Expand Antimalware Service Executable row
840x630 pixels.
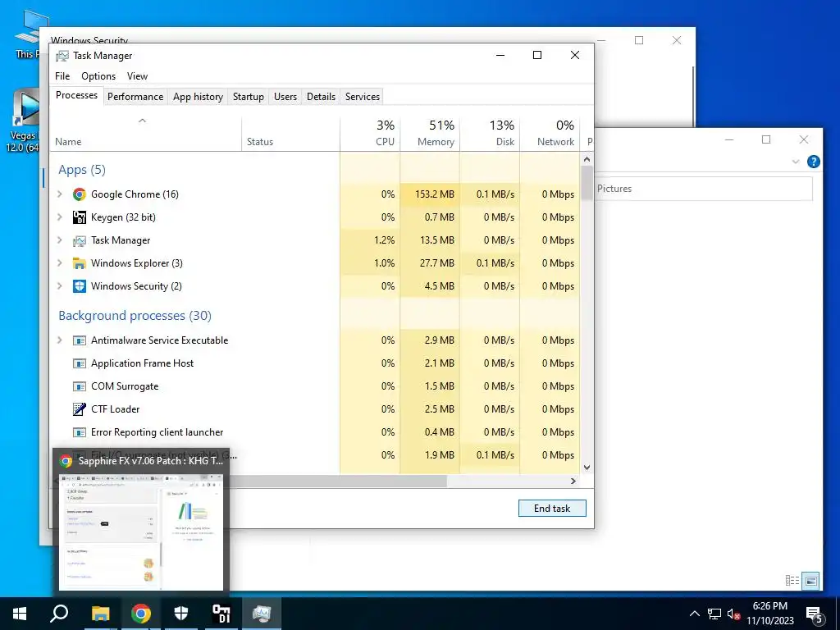point(60,340)
